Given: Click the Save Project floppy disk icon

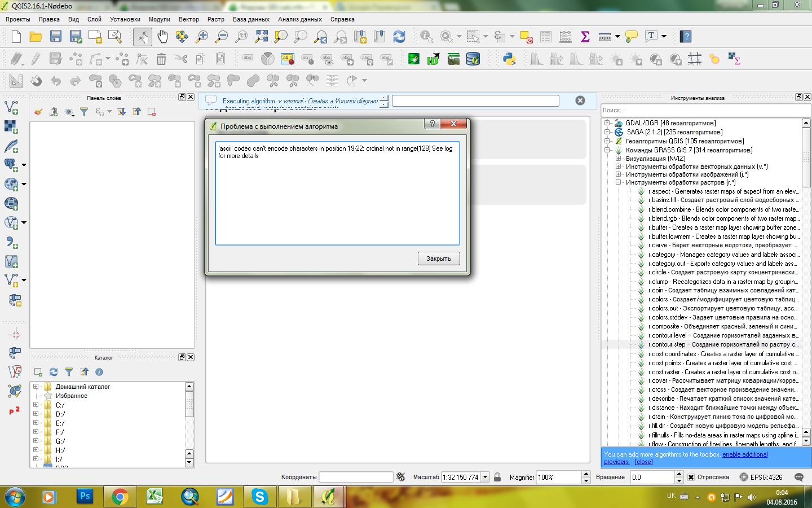Looking at the screenshot, I should tap(55, 37).
